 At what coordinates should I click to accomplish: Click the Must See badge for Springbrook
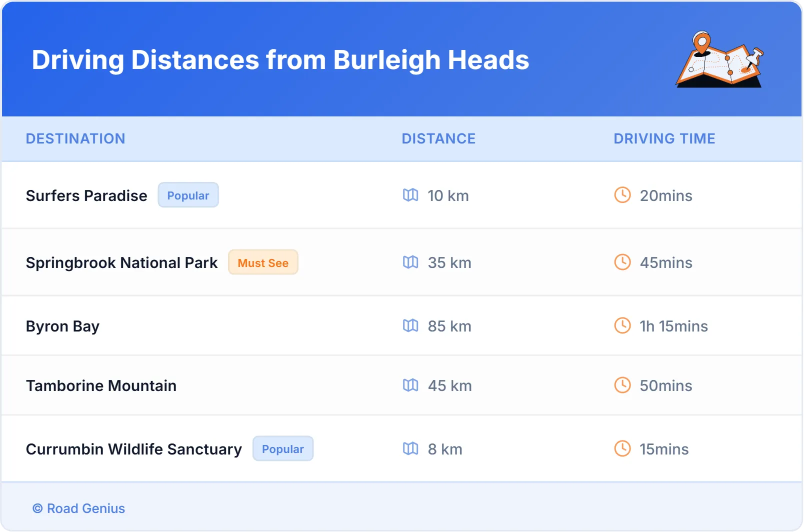click(263, 262)
